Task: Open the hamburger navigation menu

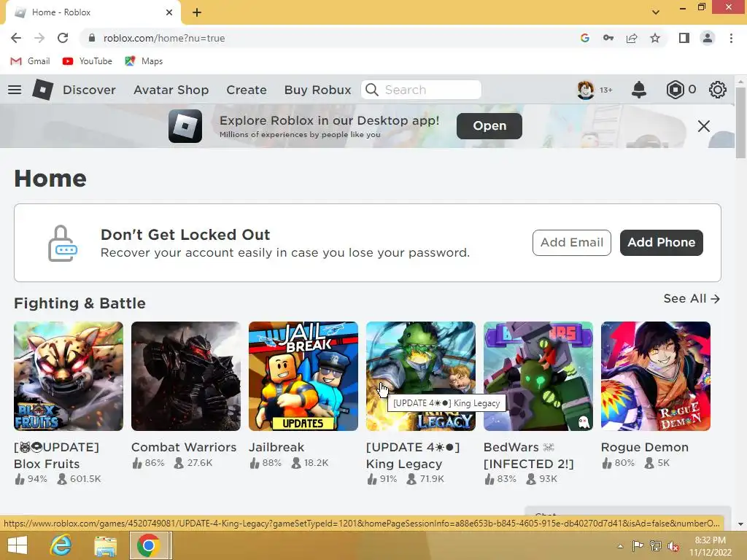Action: pos(15,90)
